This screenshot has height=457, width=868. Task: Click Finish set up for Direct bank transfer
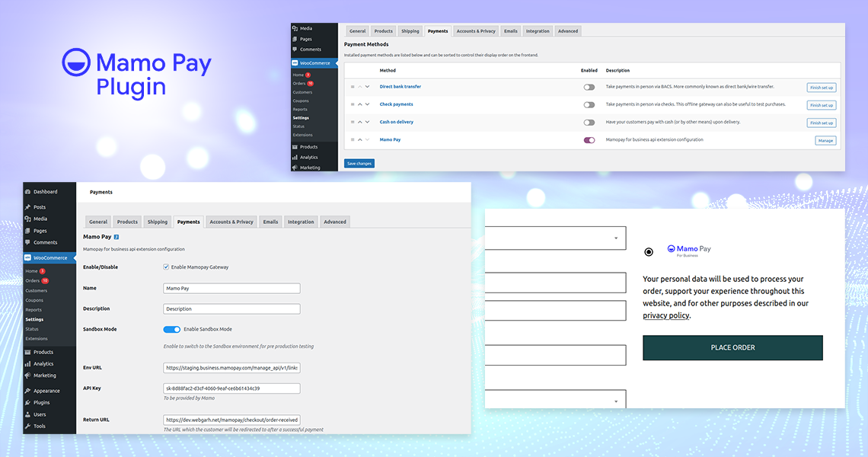point(822,88)
